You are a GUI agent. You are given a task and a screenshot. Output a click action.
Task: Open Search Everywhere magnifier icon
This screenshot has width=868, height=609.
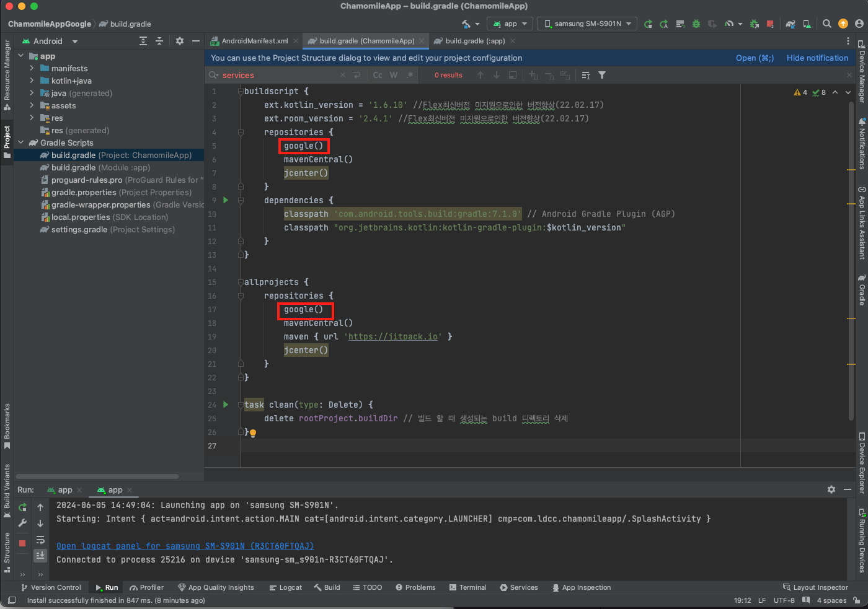[826, 24]
